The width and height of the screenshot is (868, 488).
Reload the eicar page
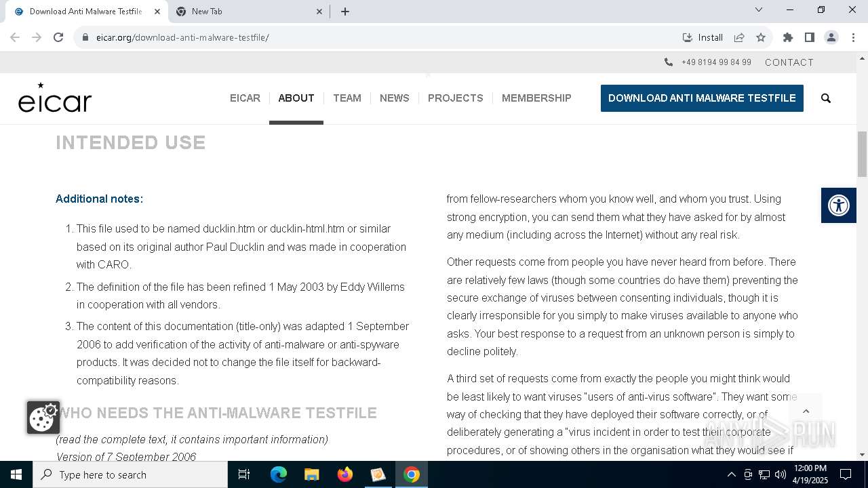click(58, 37)
